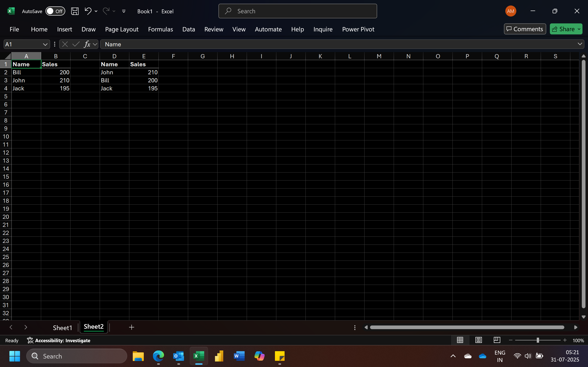Expand the Name Box dropdown arrow

coord(45,44)
